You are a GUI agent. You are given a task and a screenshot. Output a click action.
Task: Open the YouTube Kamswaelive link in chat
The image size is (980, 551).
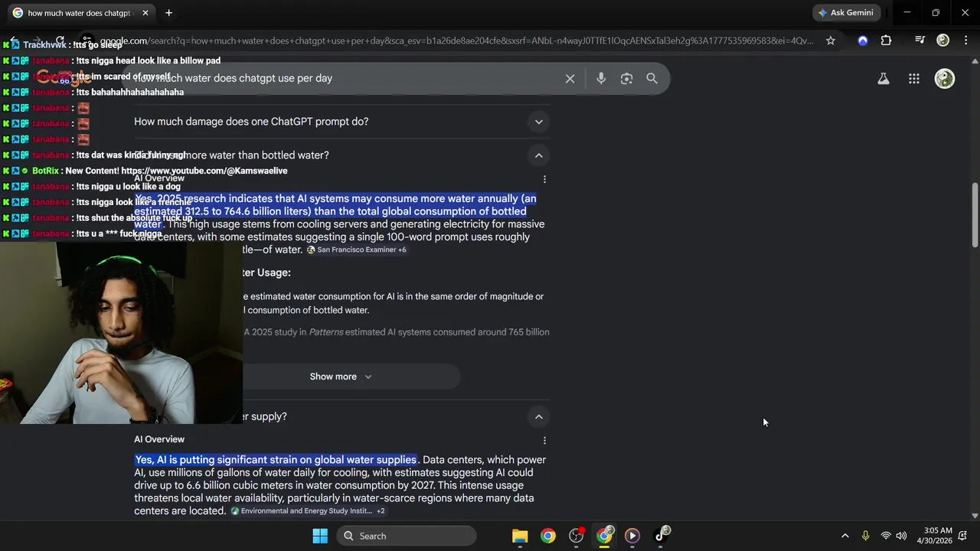(204, 171)
